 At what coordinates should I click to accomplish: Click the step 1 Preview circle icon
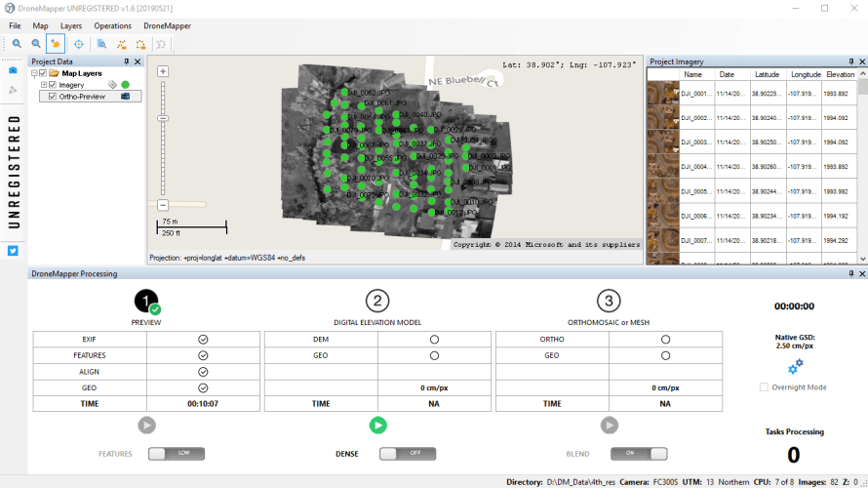click(146, 302)
